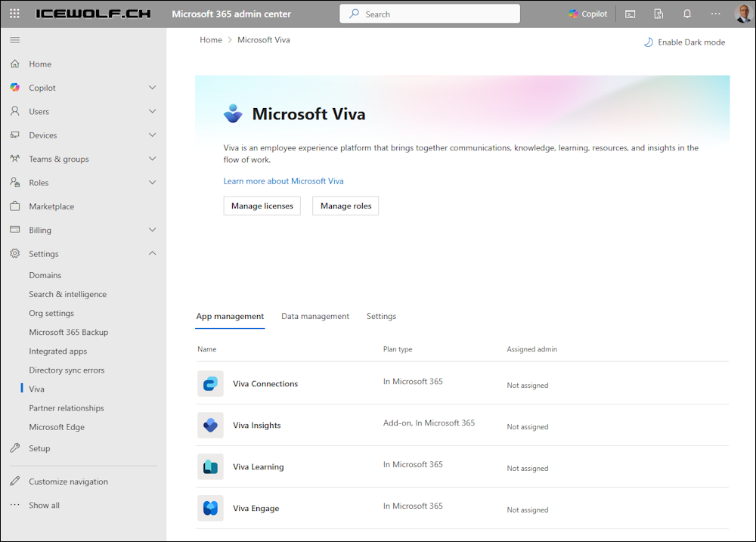Viewport: 756px width, 542px height.
Task: Open Integrated apps
Action: tap(58, 351)
